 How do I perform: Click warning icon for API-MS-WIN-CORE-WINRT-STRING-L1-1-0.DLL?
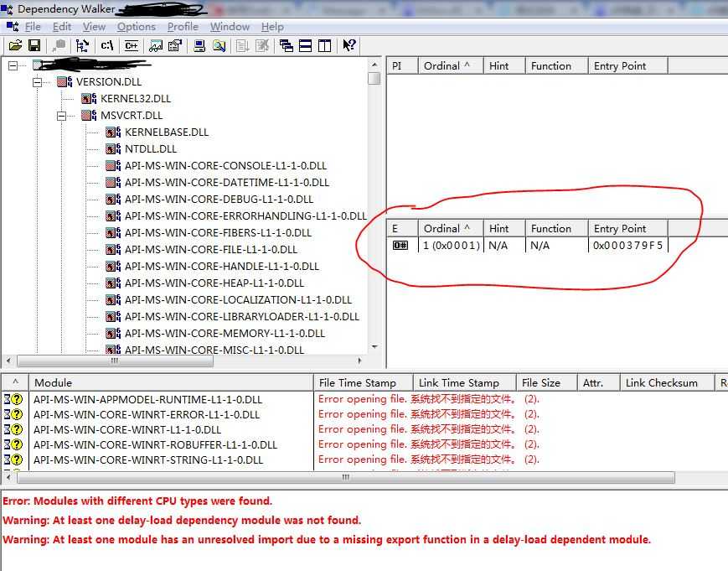pos(13,459)
